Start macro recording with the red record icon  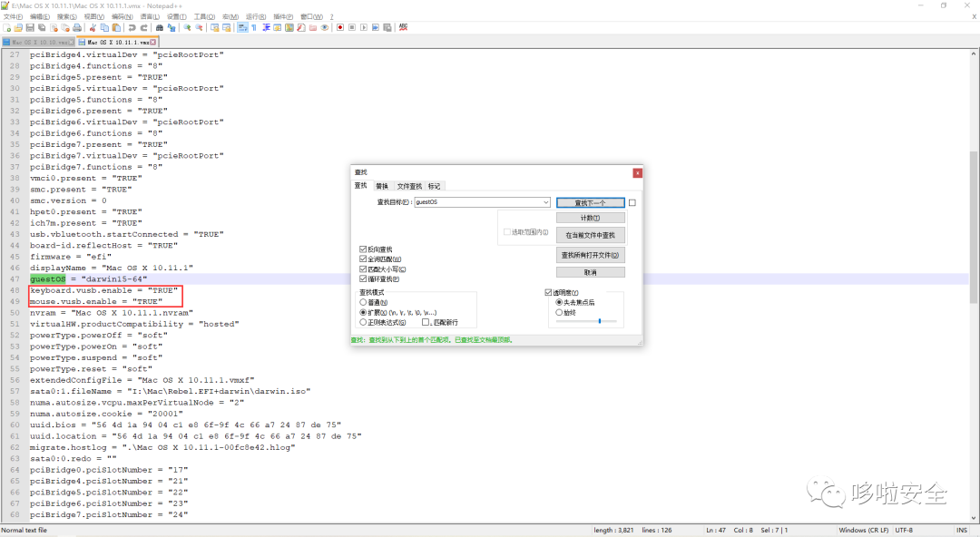tap(339, 27)
